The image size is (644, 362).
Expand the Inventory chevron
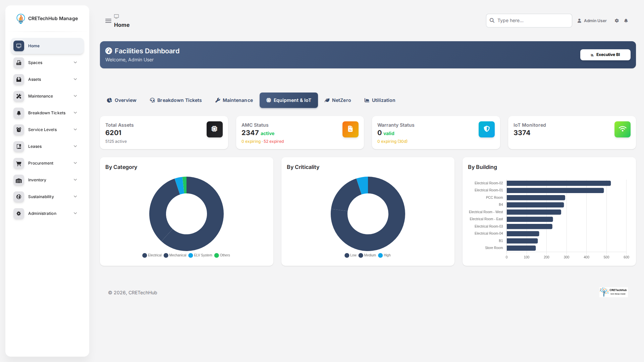click(x=75, y=180)
